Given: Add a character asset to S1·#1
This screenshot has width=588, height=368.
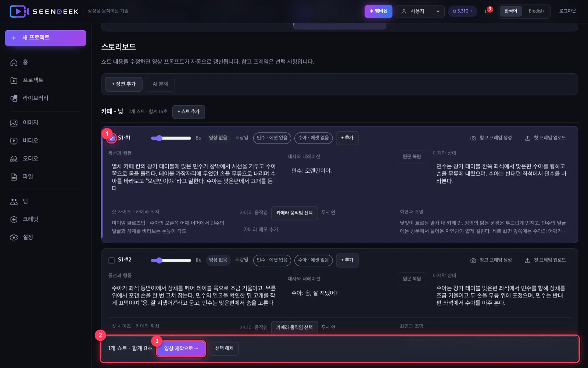Looking at the screenshot, I should coord(347,138).
